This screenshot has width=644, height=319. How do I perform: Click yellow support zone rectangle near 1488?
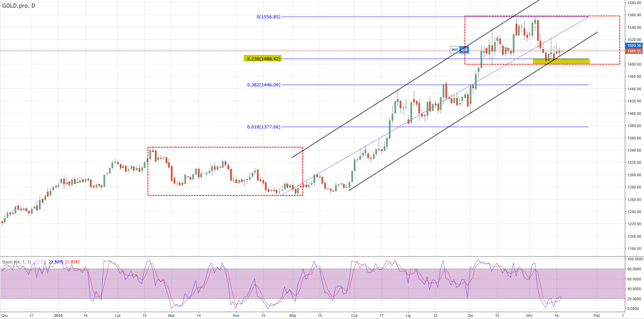point(561,61)
